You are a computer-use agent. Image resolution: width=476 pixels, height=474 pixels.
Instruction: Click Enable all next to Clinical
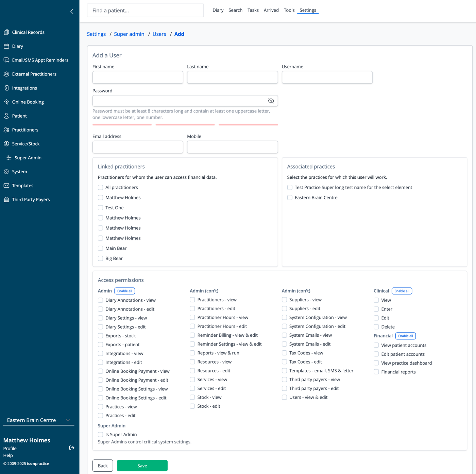click(402, 291)
